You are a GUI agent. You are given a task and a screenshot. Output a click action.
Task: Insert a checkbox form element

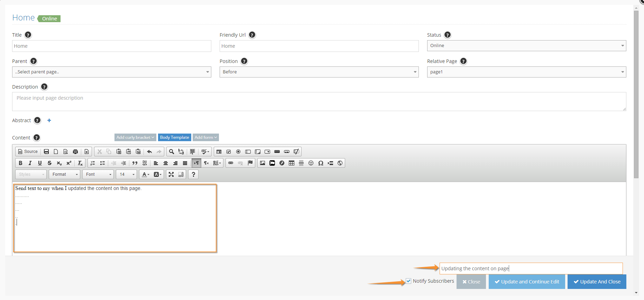tap(229, 152)
